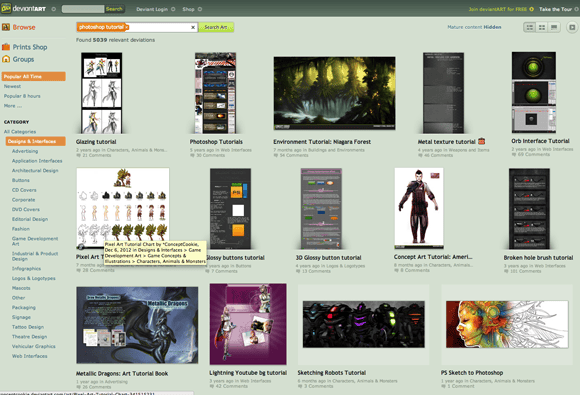The width and height of the screenshot is (580, 395).
Task: Open the Application Interfaces subcategory
Action: (x=37, y=161)
